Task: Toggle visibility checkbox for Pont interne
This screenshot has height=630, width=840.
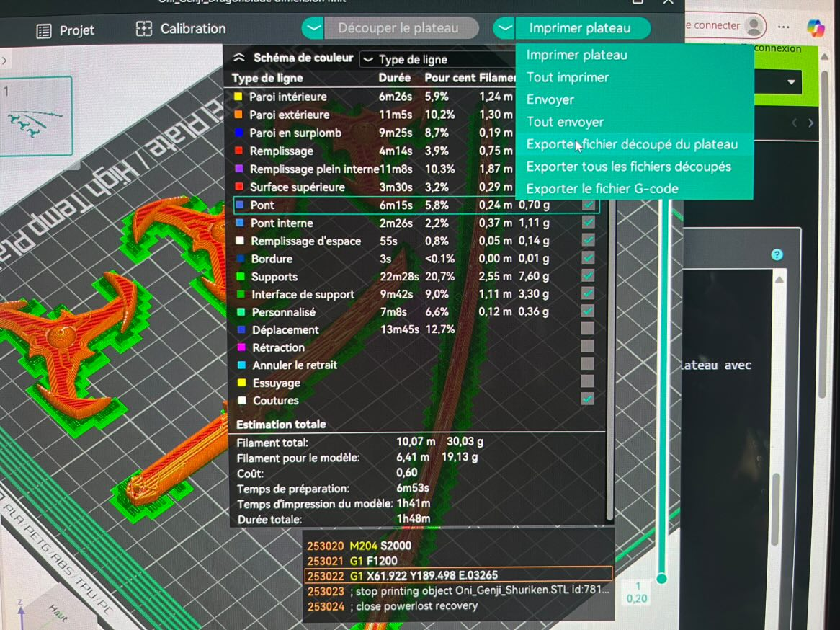Action: pos(588,223)
